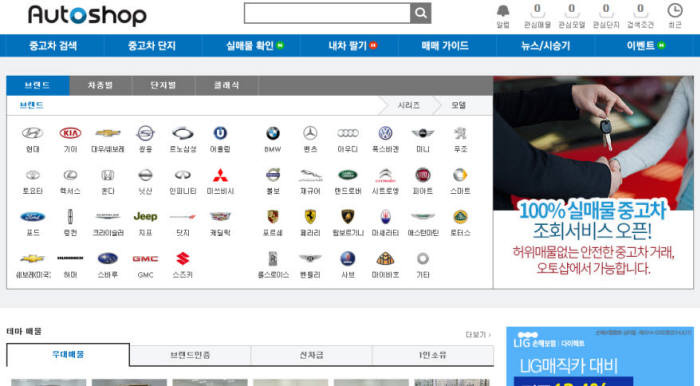This screenshot has height=386, width=700.
Task: Select the Renault Samsung logo
Action: [183, 133]
